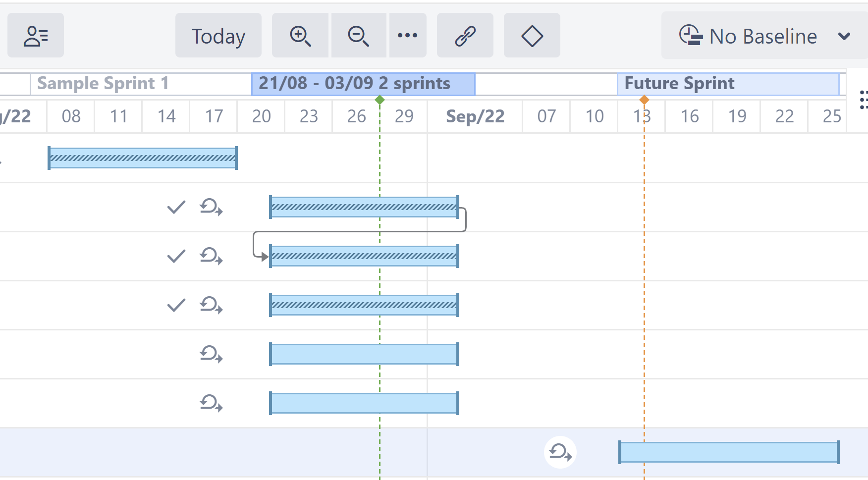Zoom in on the Gantt timeline

[300, 36]
